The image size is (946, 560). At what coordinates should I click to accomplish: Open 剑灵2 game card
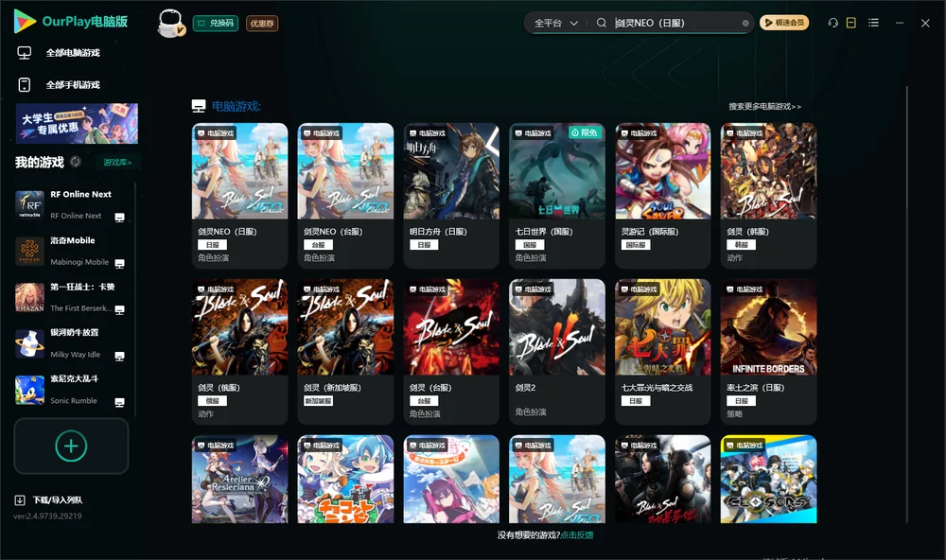click(x=557, y=351)
